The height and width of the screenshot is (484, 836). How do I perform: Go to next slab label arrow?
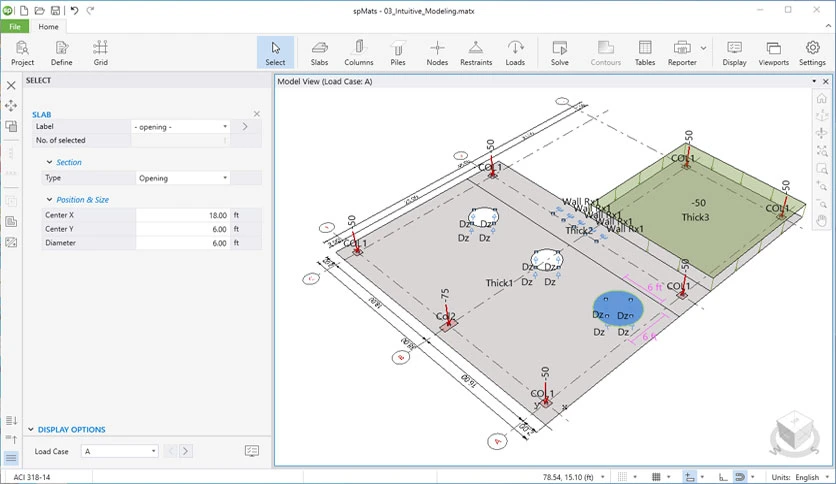pos(245,127)
